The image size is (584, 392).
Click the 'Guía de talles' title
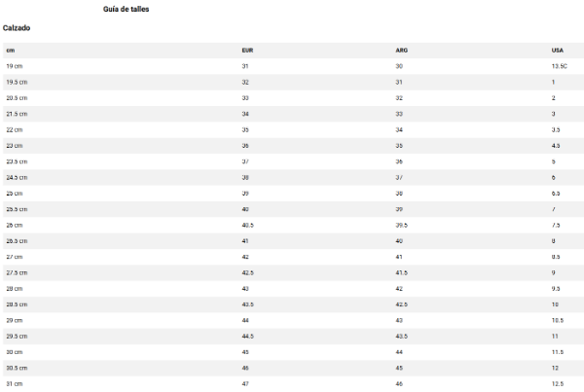tap(126, 9)
